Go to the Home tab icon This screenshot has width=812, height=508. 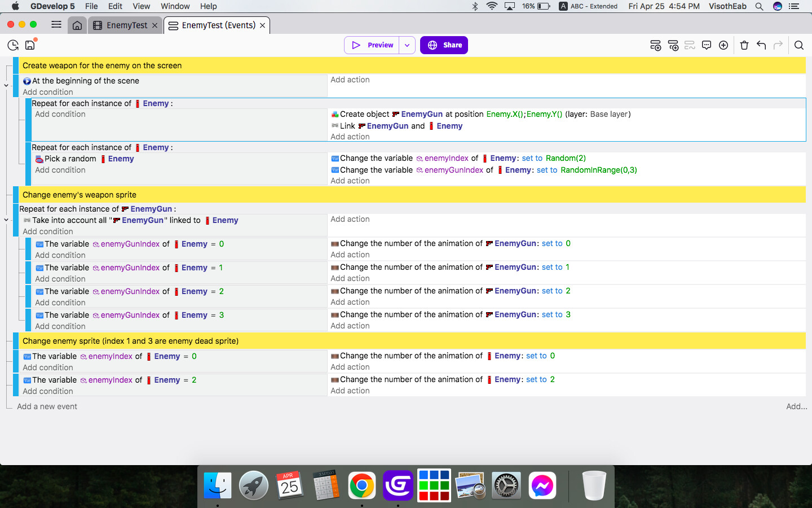pos(77,25)
